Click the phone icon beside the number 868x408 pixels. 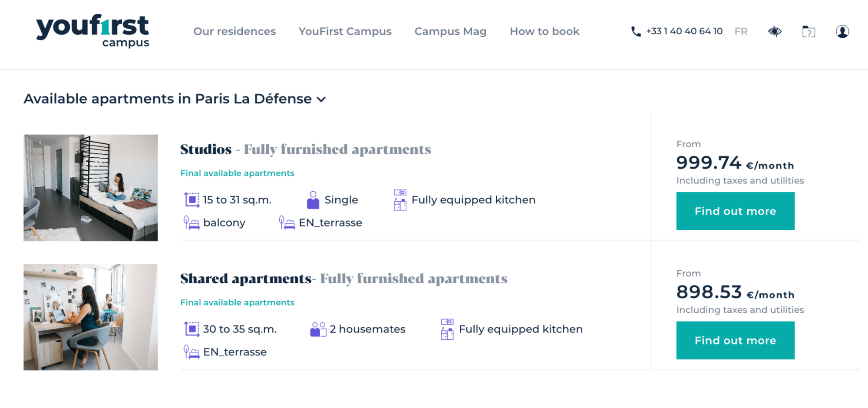(x=636, y=31)
